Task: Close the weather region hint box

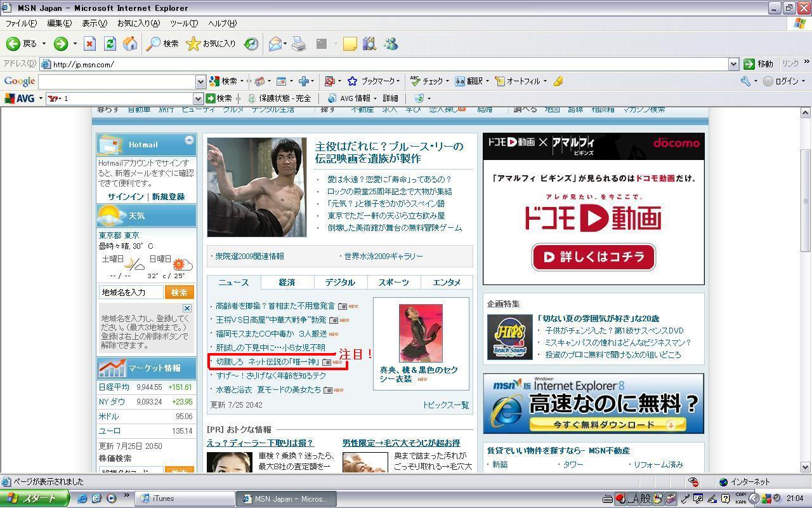Action: coord(187,308)
